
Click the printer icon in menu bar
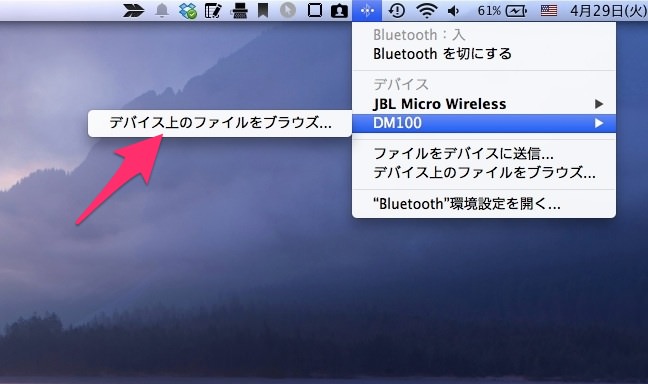tap(239, 11)
